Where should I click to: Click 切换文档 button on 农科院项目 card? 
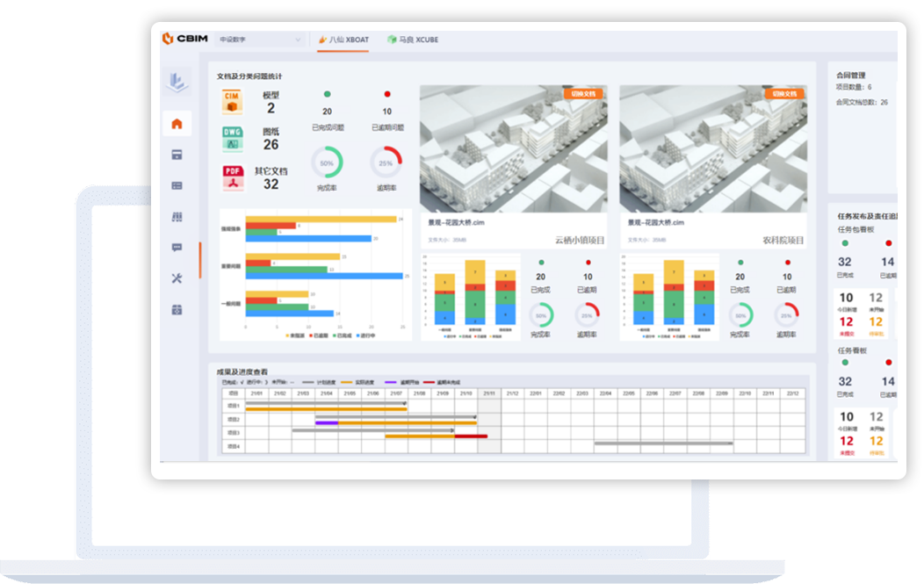784,93
